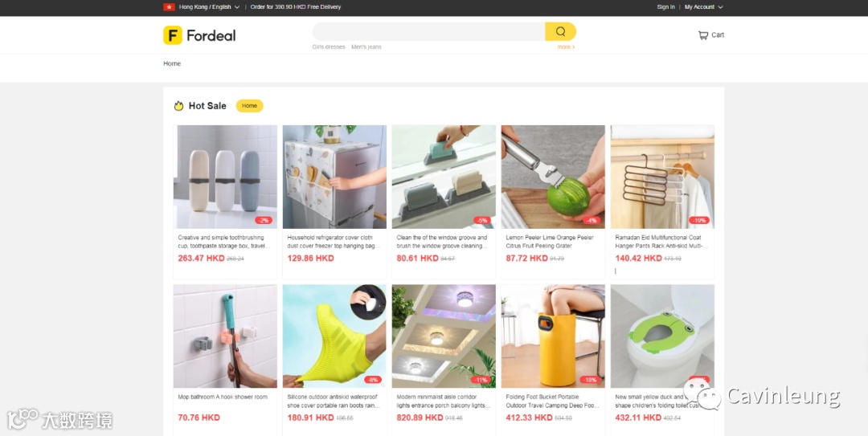Open the Folding Foot Bucket product title
Image resolution: width=868 pixels, height=436 pixels.
(x=552, y=401)
